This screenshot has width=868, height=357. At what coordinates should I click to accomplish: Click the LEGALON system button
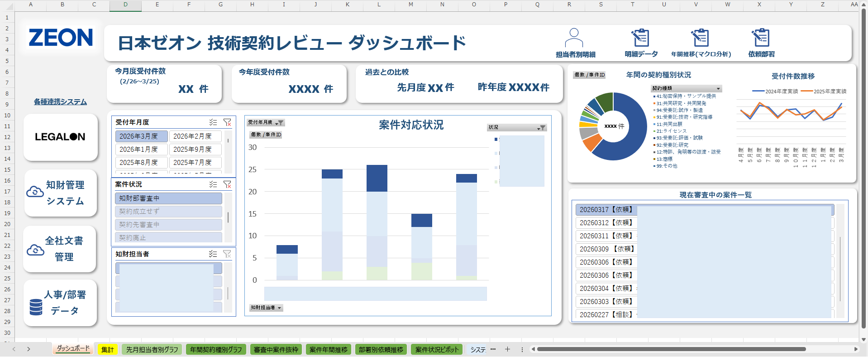(61, 137)
